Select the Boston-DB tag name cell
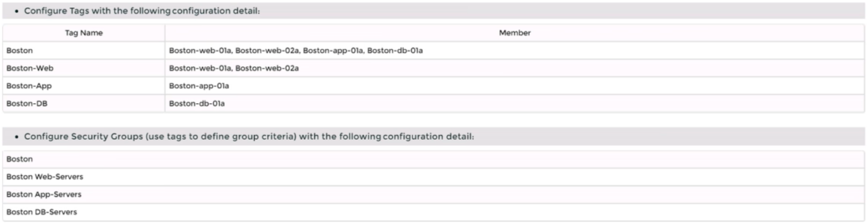The height and width of the screenshot is (223, 868). pos(84,103)
